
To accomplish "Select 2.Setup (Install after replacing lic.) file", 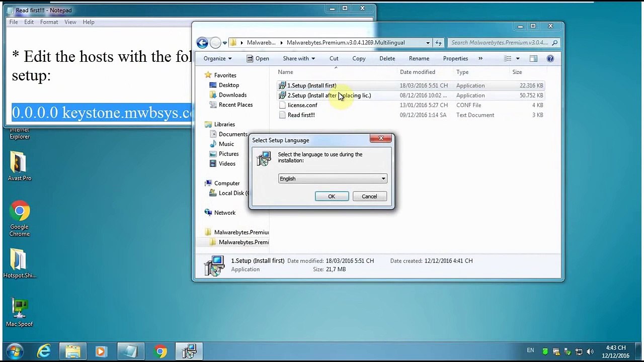I will (x=410, y=96).
